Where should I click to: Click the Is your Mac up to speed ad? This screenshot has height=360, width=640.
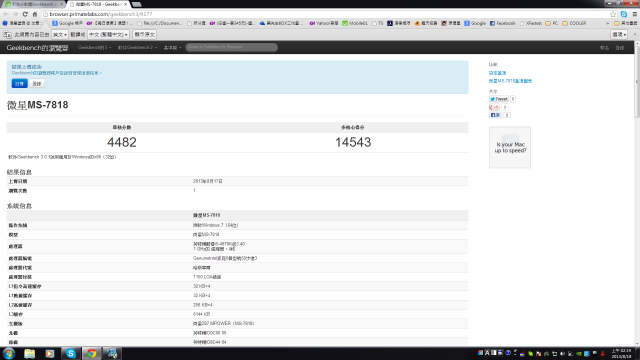click(x=510, y=147)
